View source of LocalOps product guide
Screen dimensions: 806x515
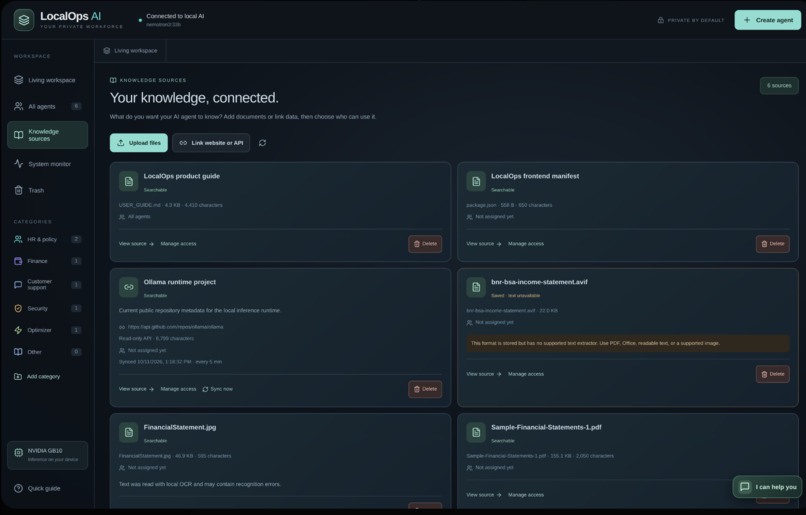(136, 244)
